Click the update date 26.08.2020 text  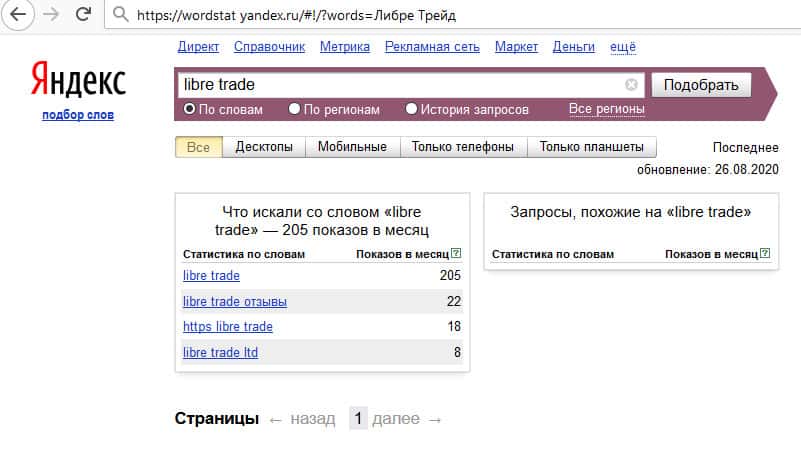click(746, 170)
